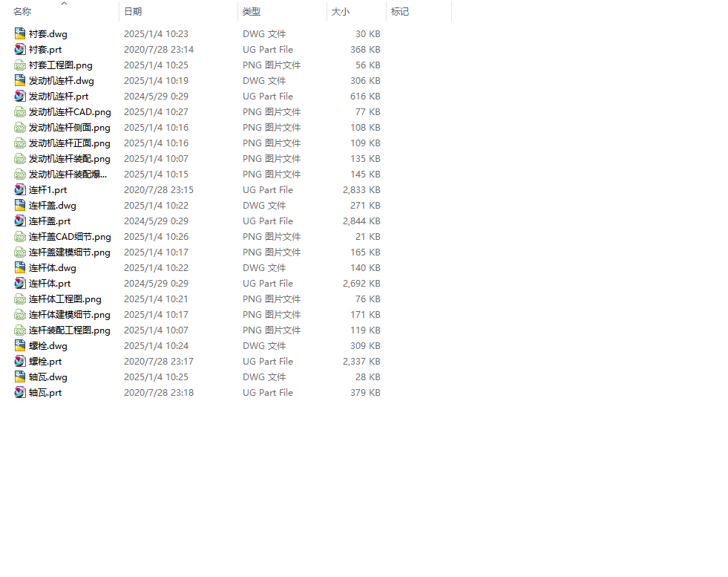The width and height of the screenshot is (728, 577).
Task: Click the PNG icon of 连杆体建模细节.png
Action: [19, 315]
